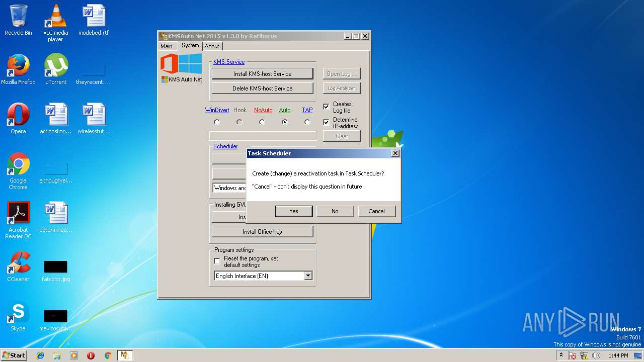644x362 pixels.
Task: Click the taskbar clock 1:44 PM
Action: point(618,355)
